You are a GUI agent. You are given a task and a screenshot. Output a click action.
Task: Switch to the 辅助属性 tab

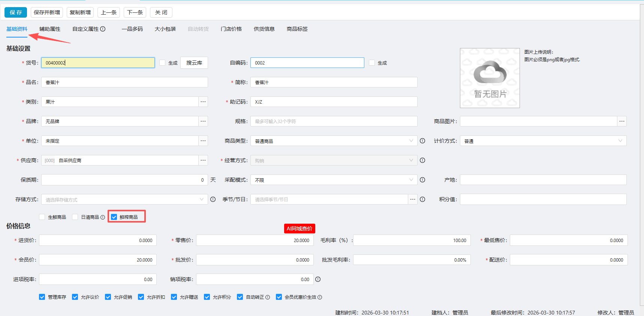pyautogui.click(x=50, y=29)
